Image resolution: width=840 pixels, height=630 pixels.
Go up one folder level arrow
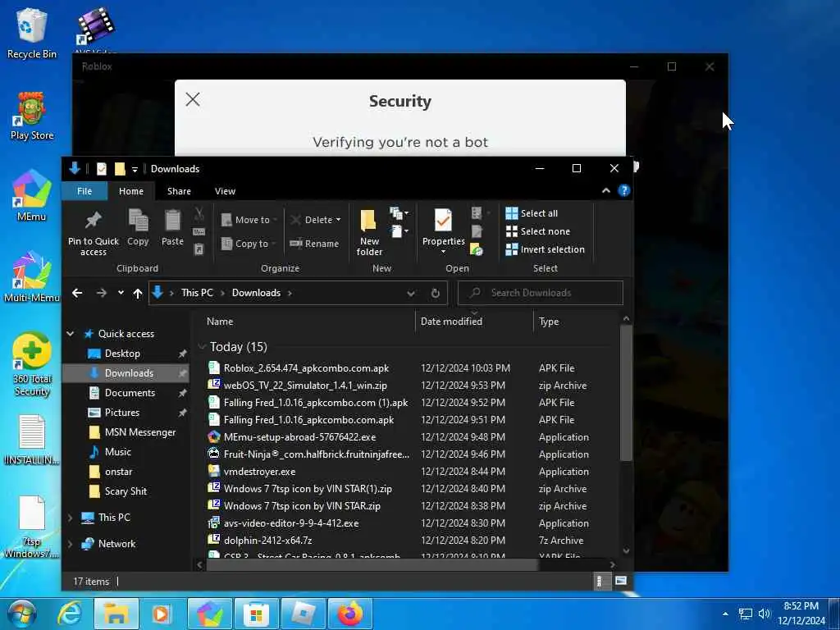click(x=138, y=293)
